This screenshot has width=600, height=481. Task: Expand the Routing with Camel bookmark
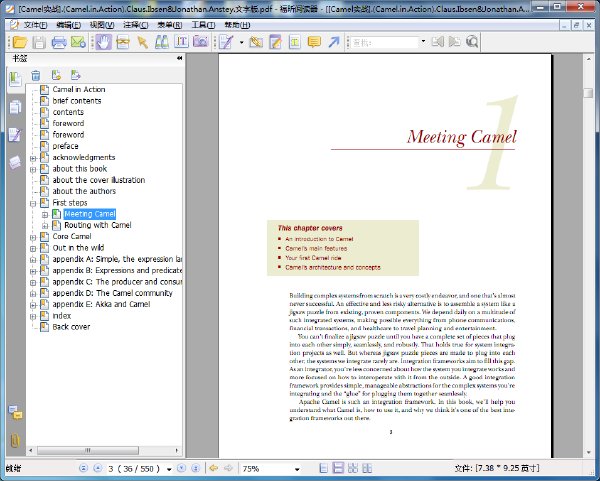coord(45,226)
